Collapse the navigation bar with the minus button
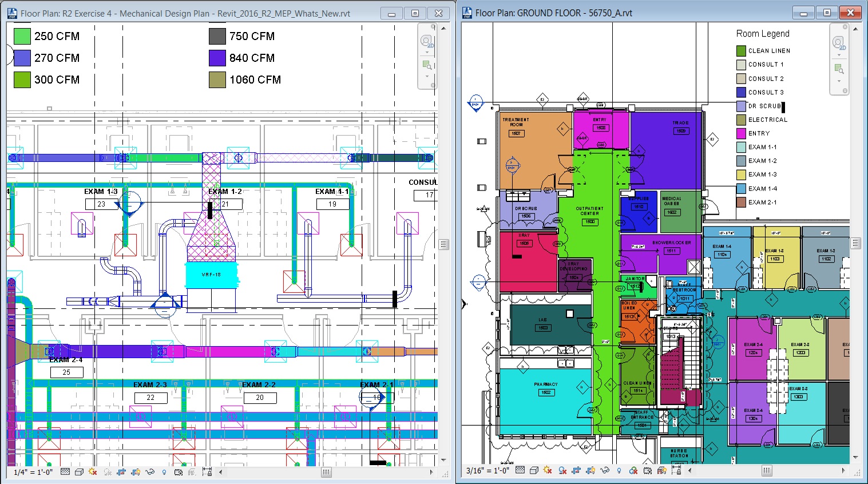Image resolution: width=868 pixels, height=484 pixels. 433,85
